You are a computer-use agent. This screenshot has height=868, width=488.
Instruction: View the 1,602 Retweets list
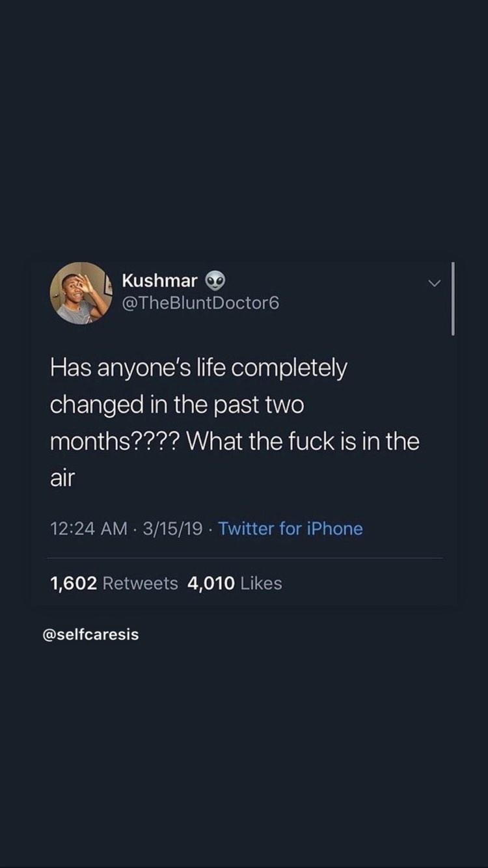coord(114,583)
